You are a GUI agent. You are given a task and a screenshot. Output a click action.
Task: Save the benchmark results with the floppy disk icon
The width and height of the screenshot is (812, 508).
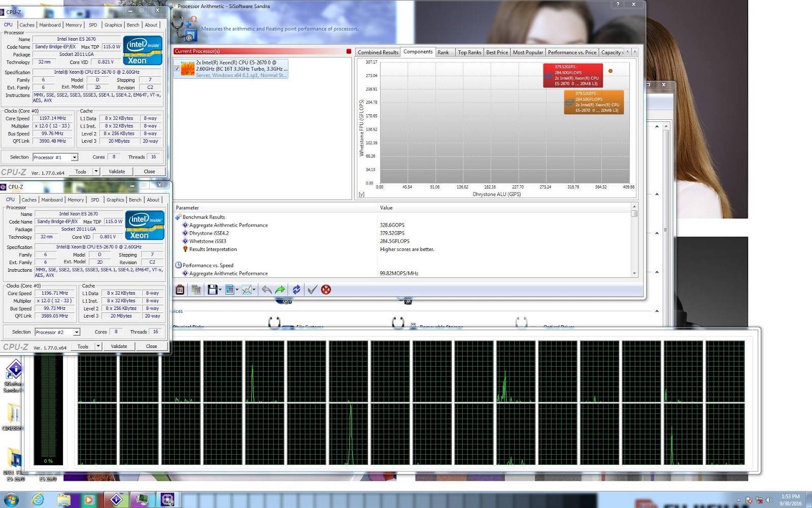point(212,289)
